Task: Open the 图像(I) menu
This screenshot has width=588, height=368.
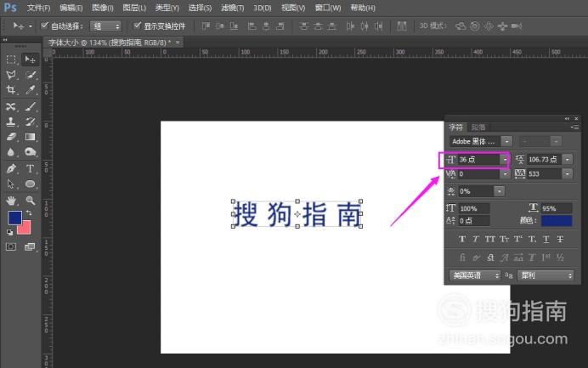Action: (x=102, y=8)
